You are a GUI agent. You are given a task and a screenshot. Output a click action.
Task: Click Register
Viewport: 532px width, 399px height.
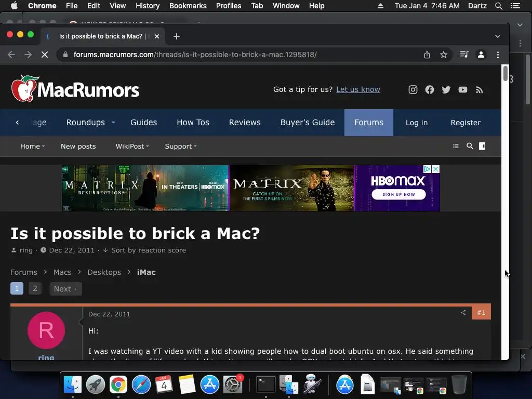465,123
